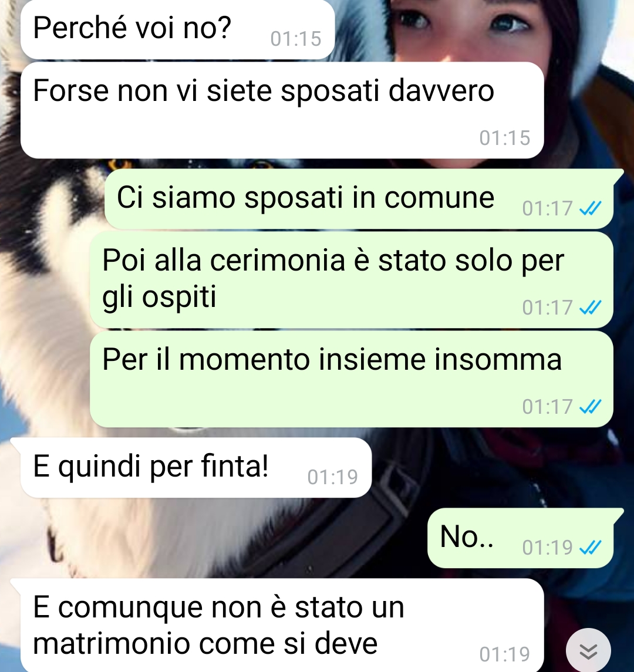
Task: Tap blue ticks on 'Per il momento insieme insomma'
Action: 591,406
